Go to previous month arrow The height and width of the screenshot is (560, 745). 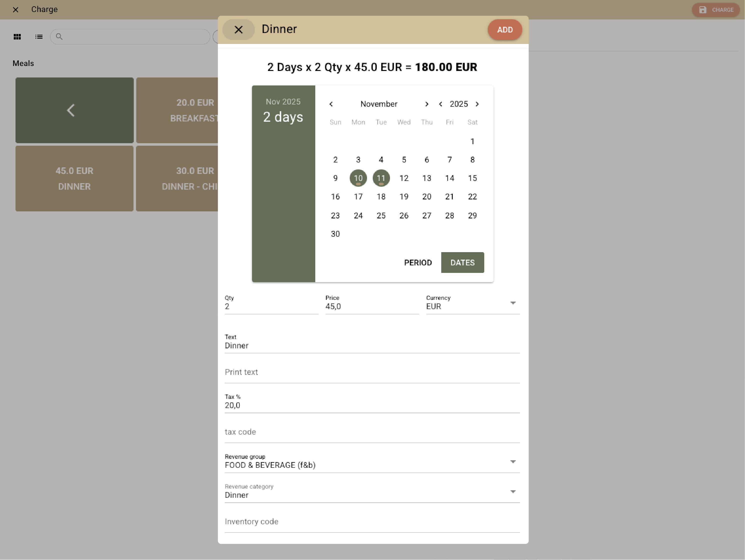[x=331, y=104]
